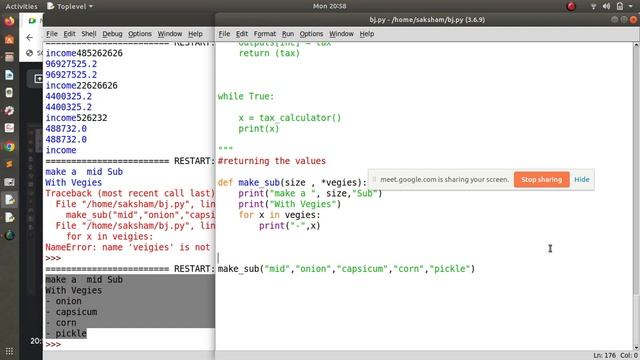Click the red recording indicator in top bar
The height and width of the screenshot is (360, 640).
pos(571,6)
